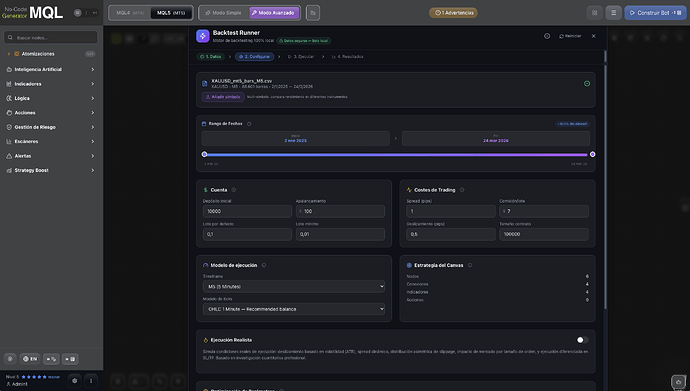The height and width of the screenshot is (391, 690).
Task: Click the settings gear beside the Admin1 profile
Action: coord(74,380)
